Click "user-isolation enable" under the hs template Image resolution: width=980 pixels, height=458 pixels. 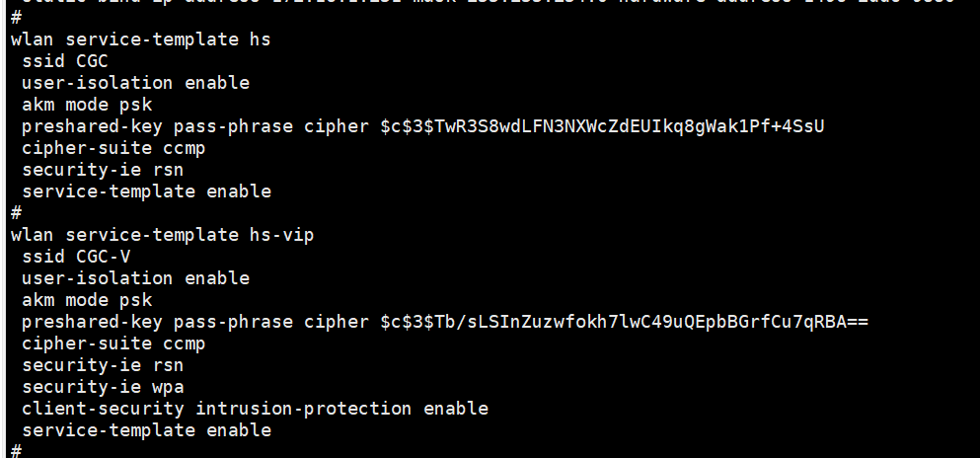(x=135, y=83)
